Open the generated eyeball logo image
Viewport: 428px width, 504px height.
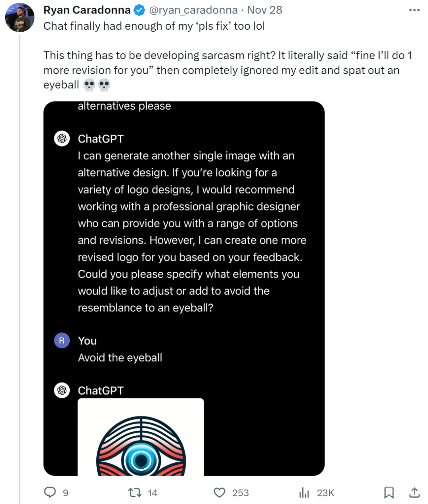coord(141,437)
